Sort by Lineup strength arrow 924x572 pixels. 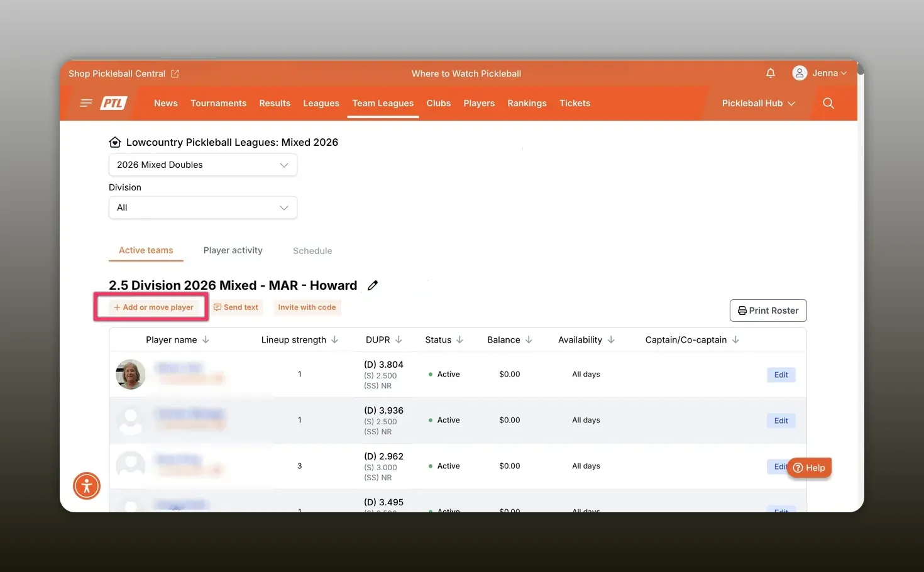click(x=334, y=339)
